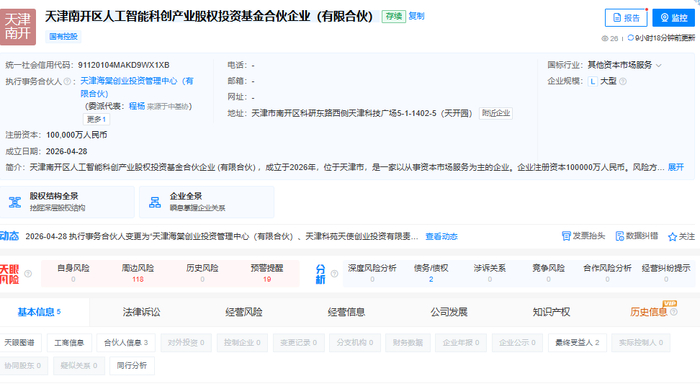Star this company with 关注
Image resolution: width=700 pixels, height=389 pixels.
click(x=681, y=236)
